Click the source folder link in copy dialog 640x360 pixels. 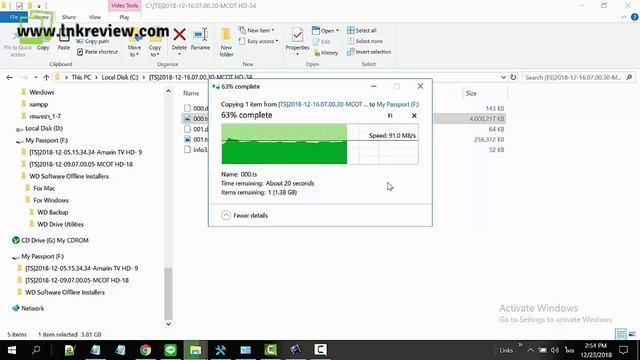(322, 104)
